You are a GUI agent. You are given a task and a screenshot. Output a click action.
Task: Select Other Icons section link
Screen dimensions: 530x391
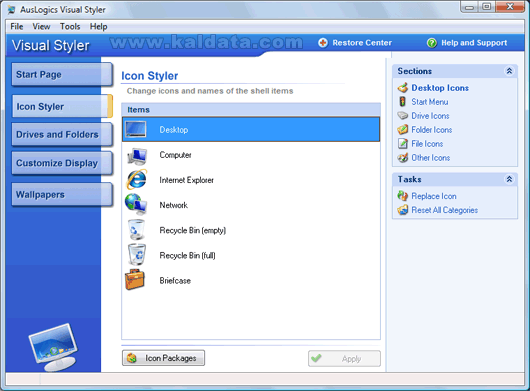[431, 158]
